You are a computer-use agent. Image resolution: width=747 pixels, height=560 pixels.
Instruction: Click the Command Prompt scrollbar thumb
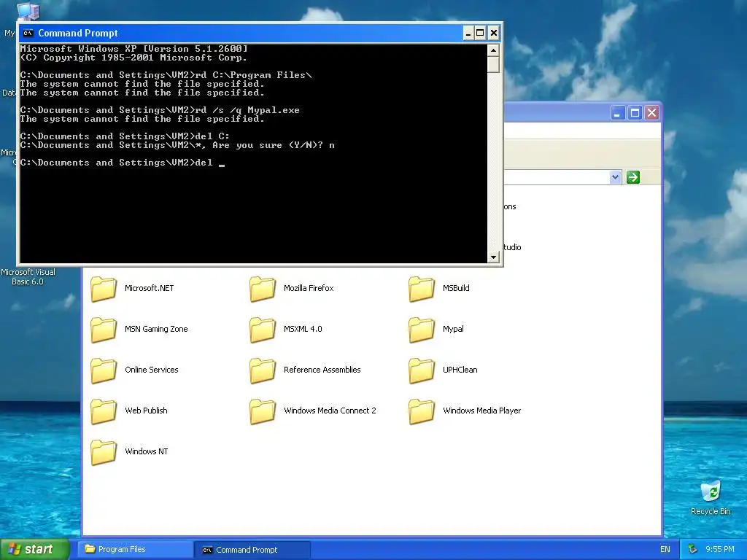[493, 64]
